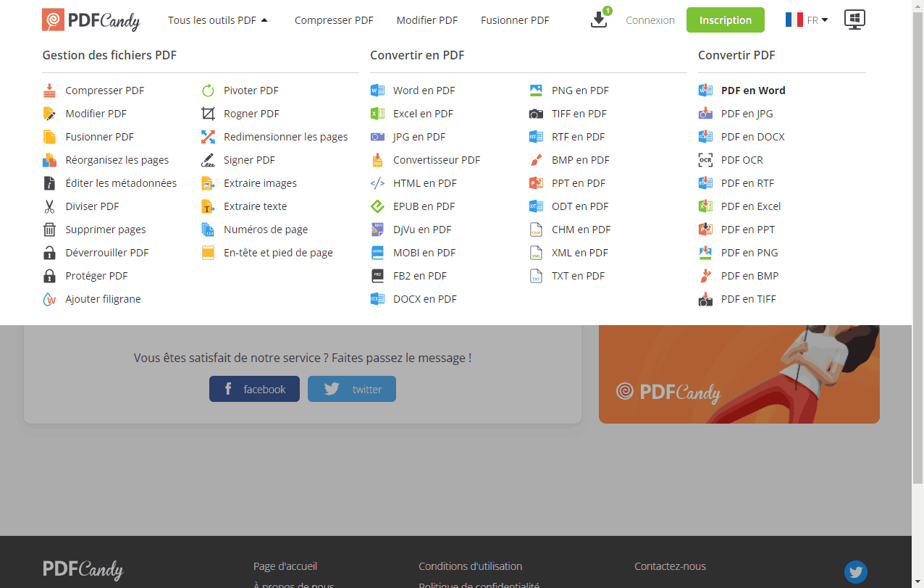Select PDF en Excel converter
Viewport: 924px width, 588px height.
pyautogui.click(x=751, y=206)
